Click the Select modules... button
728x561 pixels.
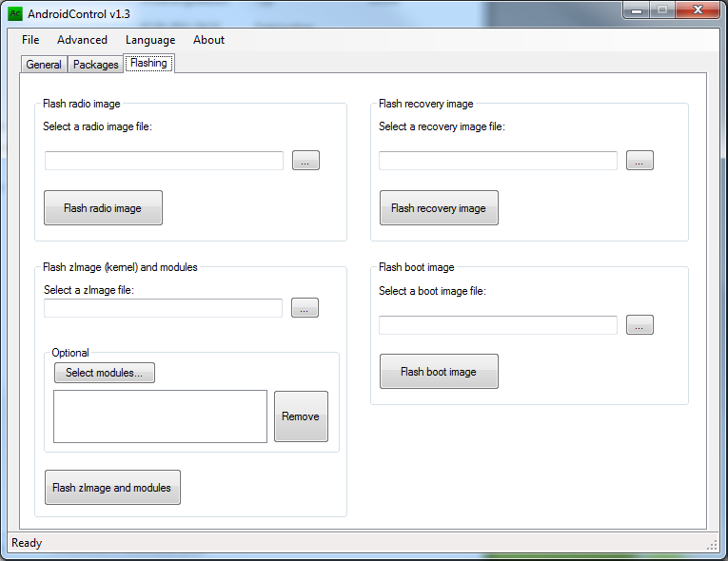pos(105,373)
